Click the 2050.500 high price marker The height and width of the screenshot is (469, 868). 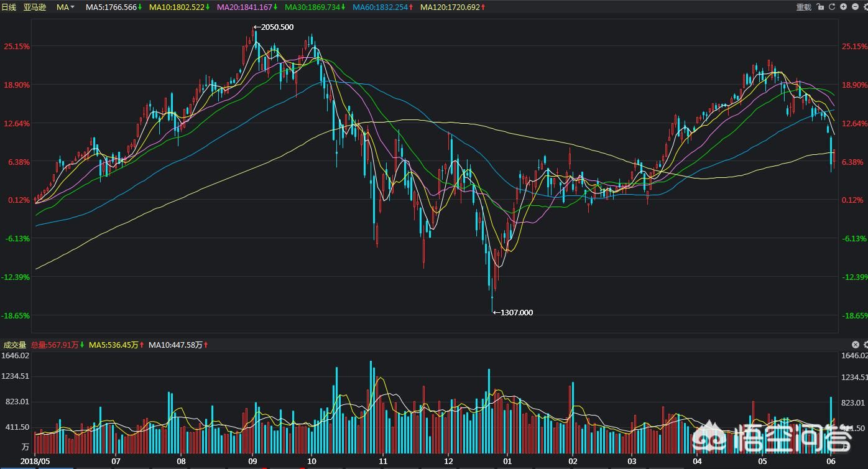pyautogui.click(x=274, y=27)
